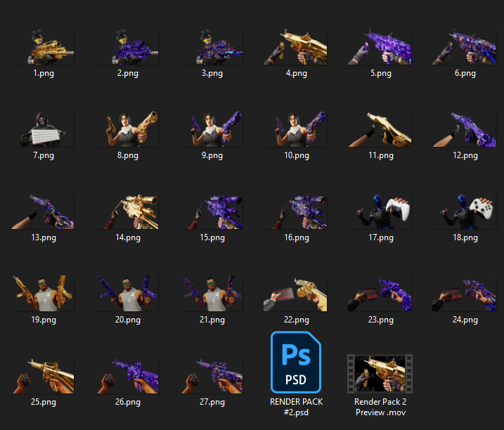The height and width of the screenshot is (430, 504).
Task: Click the "18.png" file name label
Action: click(x=465, y=237)
